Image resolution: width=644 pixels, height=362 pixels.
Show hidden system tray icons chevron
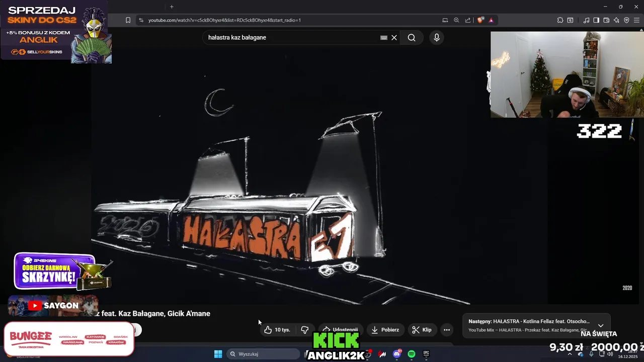point(570,354)
